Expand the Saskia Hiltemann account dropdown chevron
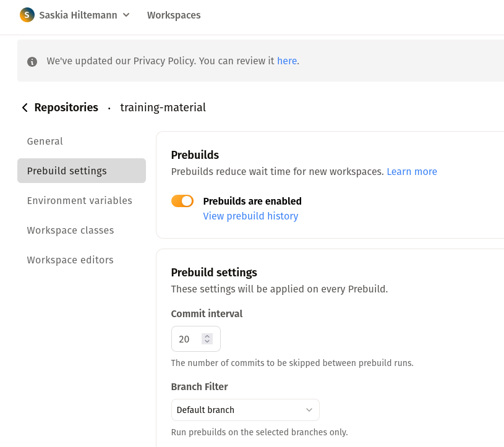The width and height of the screenshot is (504, 447). coord(126,15)
